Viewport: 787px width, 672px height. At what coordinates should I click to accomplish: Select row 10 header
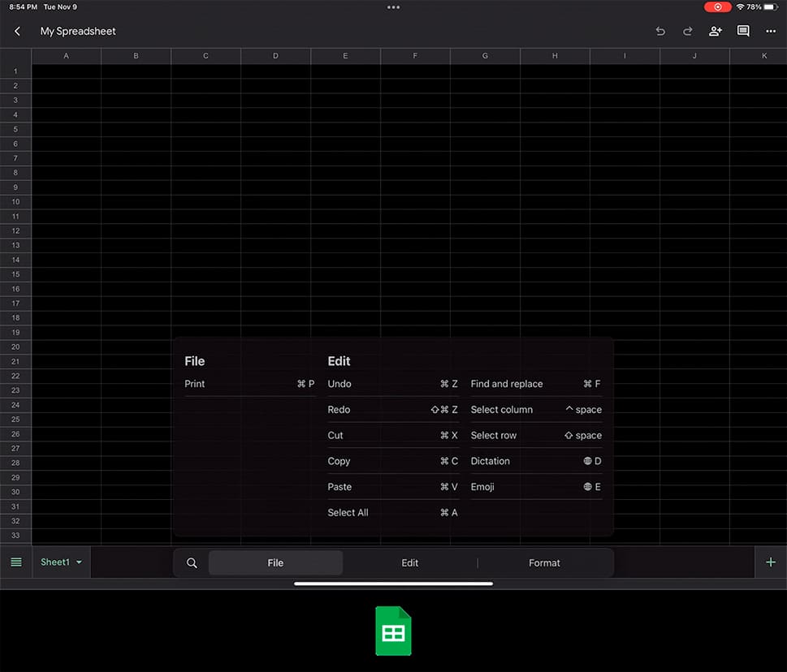[15, 201]
